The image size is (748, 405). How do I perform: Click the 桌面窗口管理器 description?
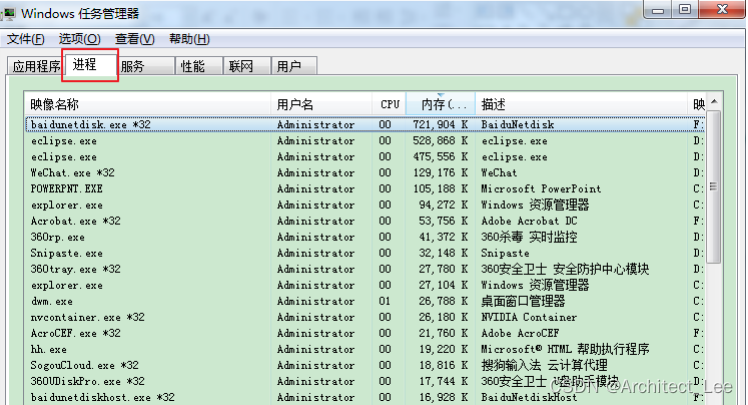tap(523, 301)
